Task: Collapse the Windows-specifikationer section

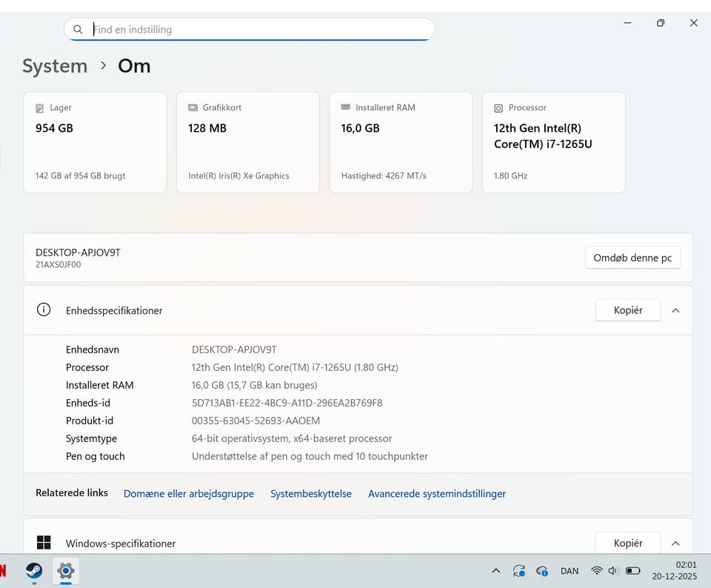Action: click(675, 544)
